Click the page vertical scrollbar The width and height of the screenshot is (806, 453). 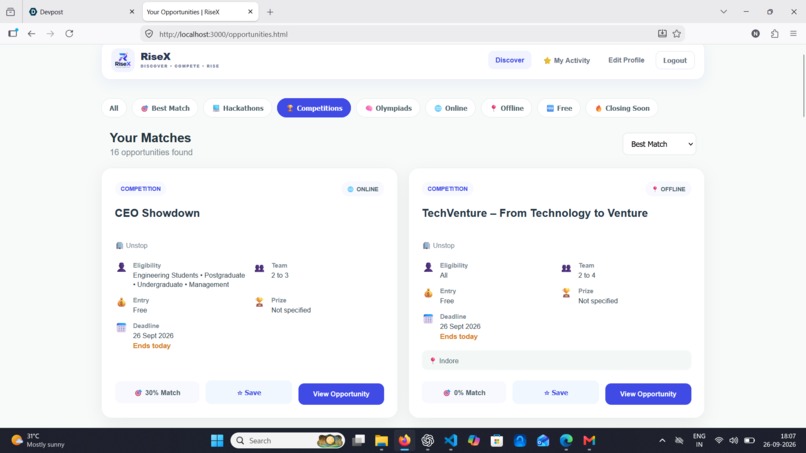point(802,85)
